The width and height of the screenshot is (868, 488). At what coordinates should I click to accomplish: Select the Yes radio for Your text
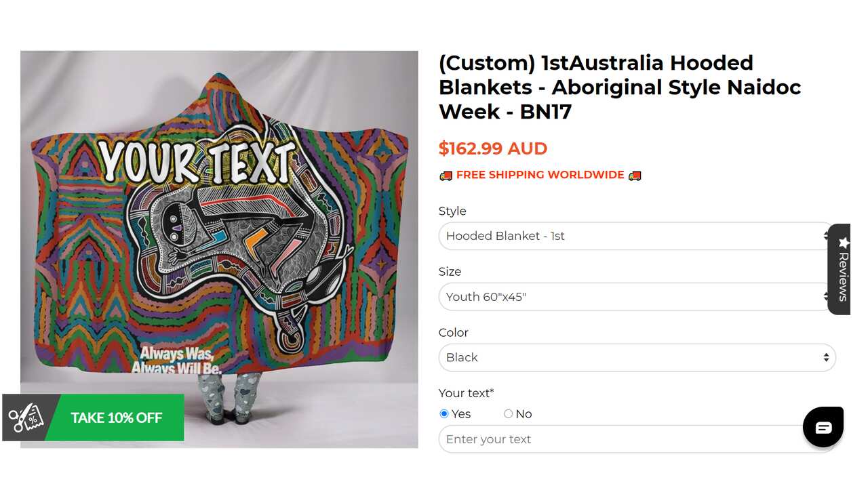coord(444,413)
